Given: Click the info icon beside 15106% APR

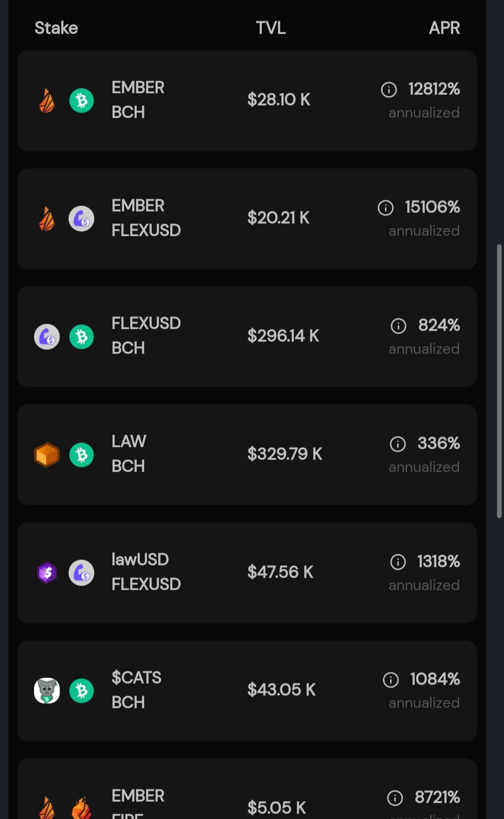Looking at the screenshot, I should click(x=385, y=207).
